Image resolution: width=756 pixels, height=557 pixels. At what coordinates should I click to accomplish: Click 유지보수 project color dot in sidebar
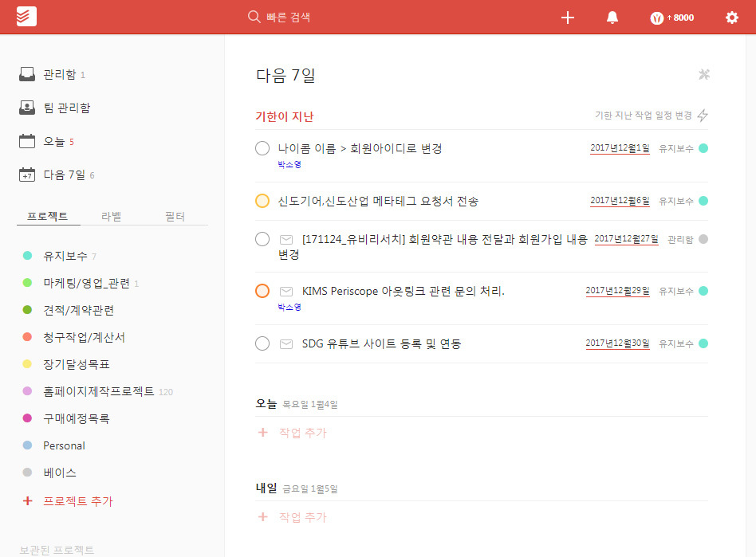27,255
